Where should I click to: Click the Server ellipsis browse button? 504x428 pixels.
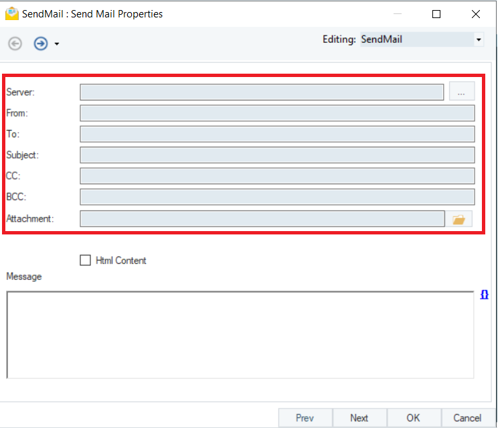click(461, 92)
